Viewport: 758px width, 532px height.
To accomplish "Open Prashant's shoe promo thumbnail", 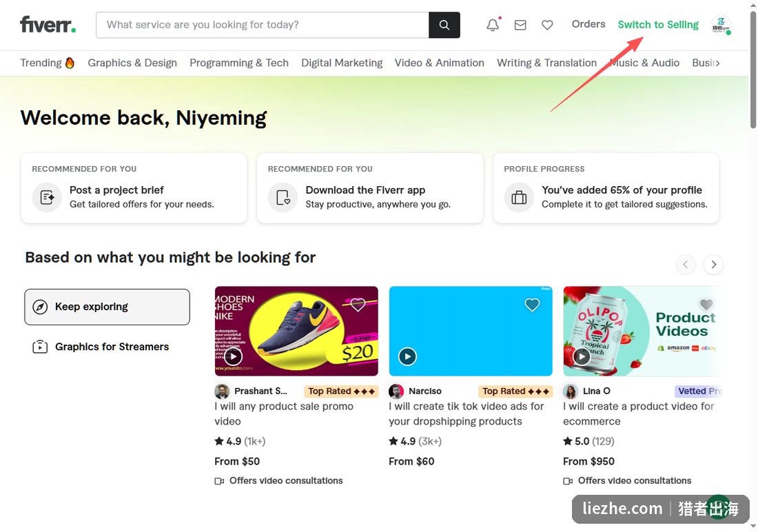I will click(296, 331).
